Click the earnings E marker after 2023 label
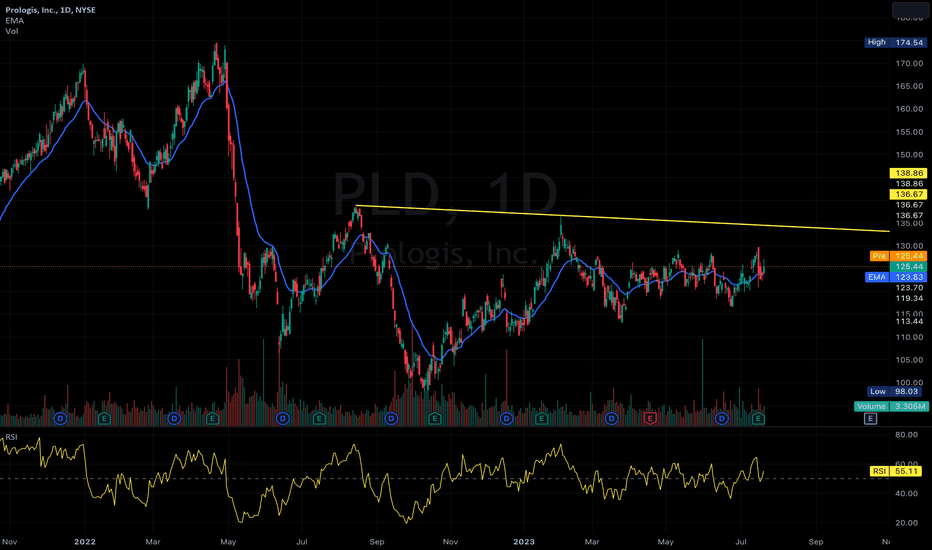The image size is (932, 550). click(541, 419)
